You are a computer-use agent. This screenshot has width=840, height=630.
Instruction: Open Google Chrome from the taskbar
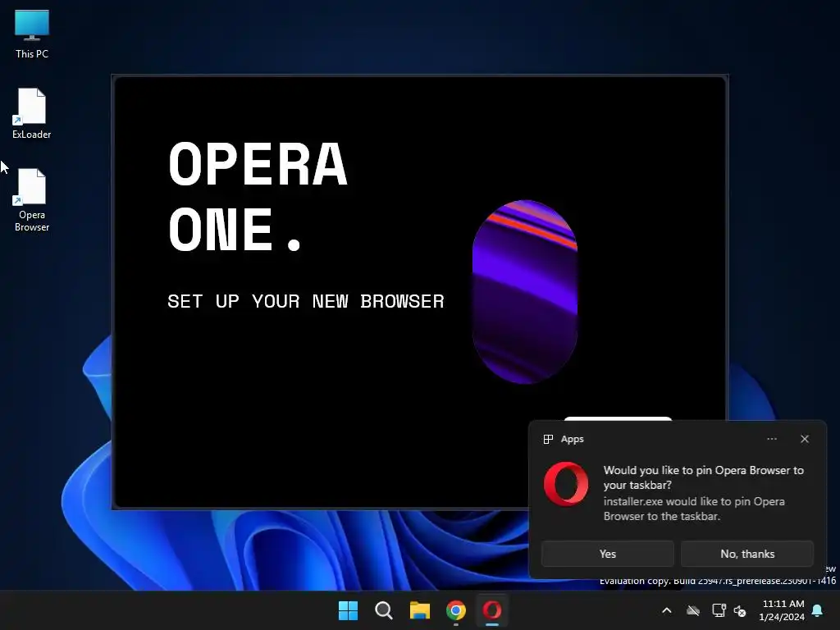[x=456, y=610]
